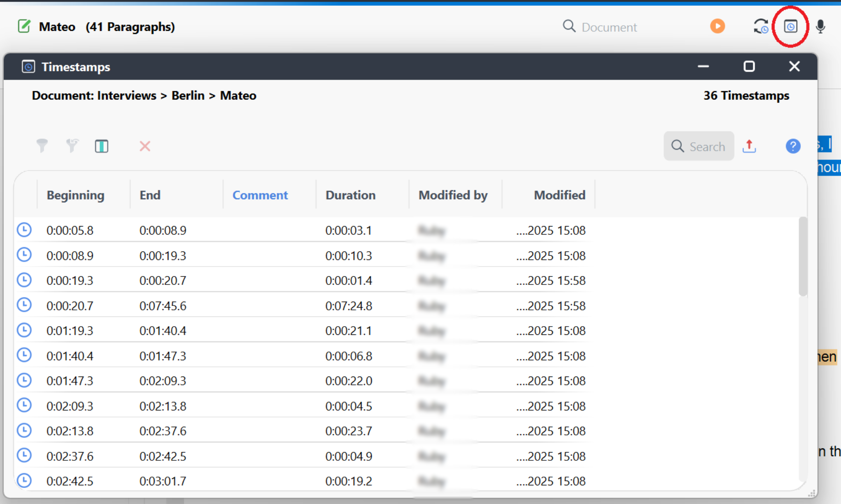The width and height of the screenshot is (841, 504).
Task: Click the green edit mode icon beside Mateo
Action: click(24, 27)
